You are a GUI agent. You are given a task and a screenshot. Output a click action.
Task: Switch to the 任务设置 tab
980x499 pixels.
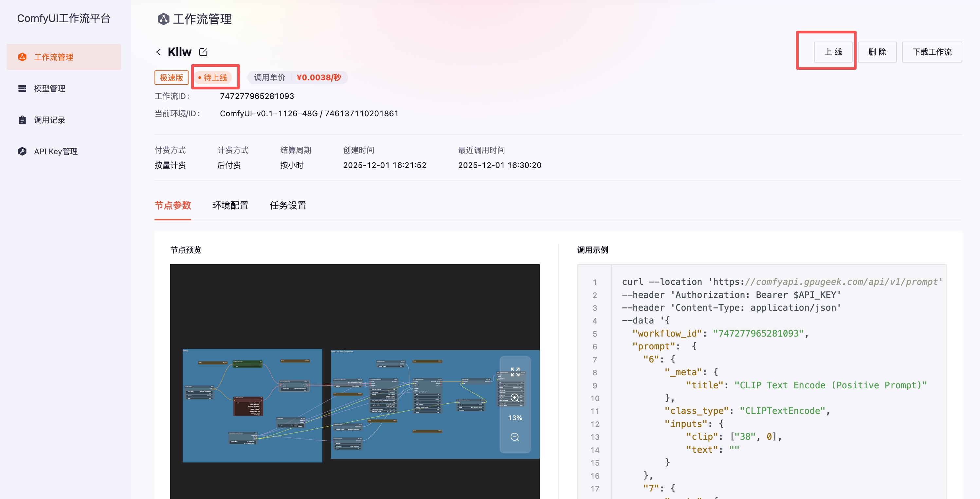(x=288, y=206)
